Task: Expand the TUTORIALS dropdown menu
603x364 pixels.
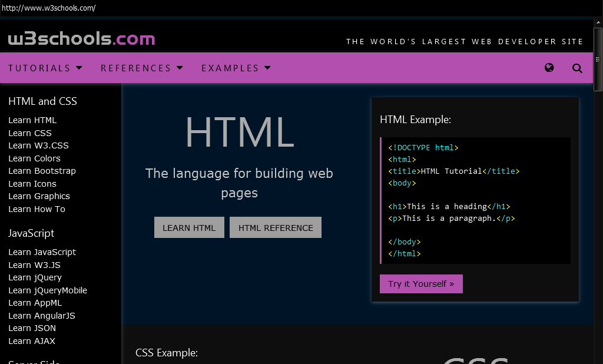Action: click(x=45, y=68)
